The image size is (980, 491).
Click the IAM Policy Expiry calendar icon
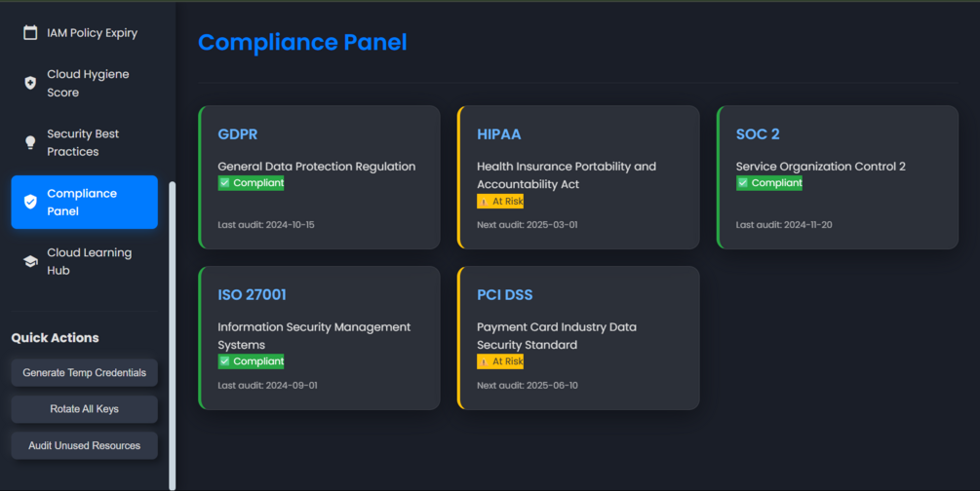[x=30, y=33]
